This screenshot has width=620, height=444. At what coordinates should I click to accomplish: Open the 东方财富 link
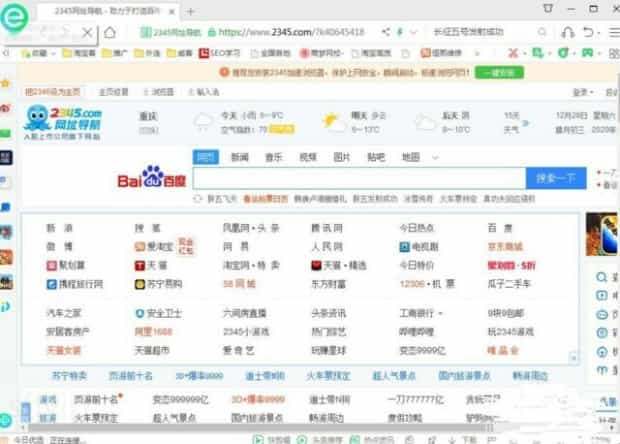coord(329,284)
